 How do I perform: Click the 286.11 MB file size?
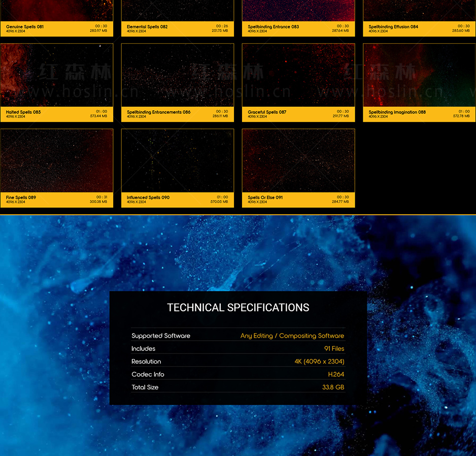[220, 116]
